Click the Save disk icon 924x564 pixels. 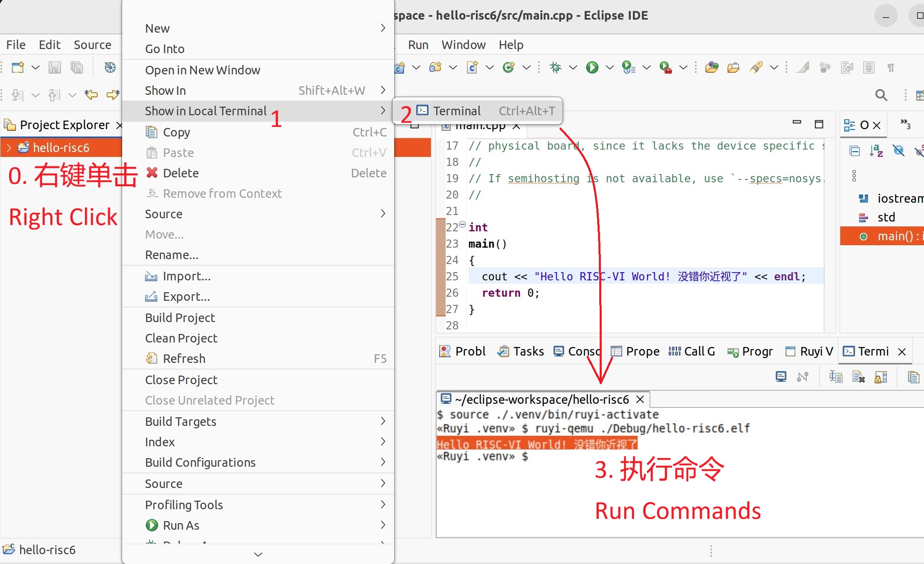pos(54,67)
